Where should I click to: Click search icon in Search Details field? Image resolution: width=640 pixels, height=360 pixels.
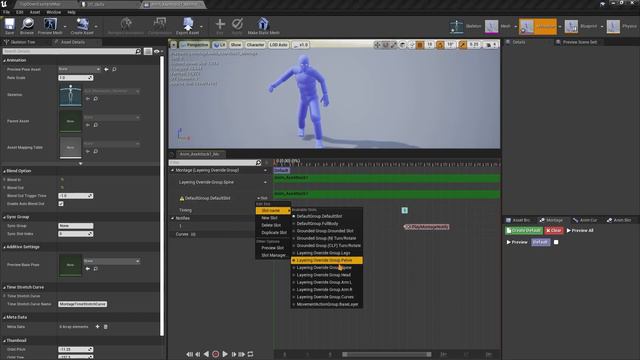point(138,51)
